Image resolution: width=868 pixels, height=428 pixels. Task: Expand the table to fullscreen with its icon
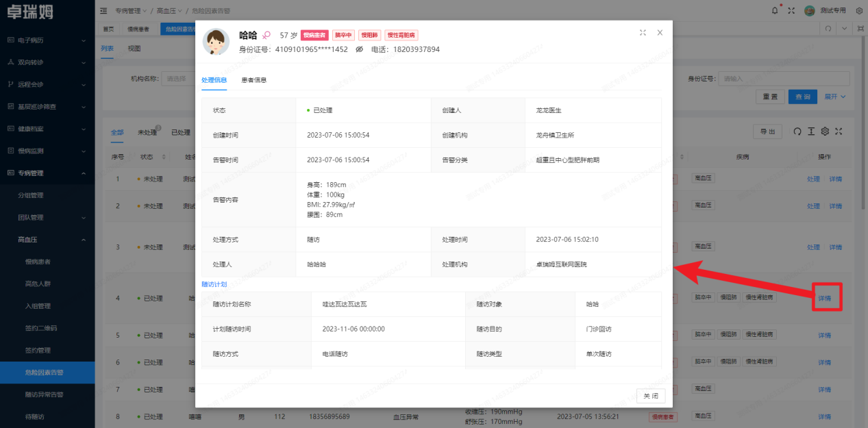pos(839,131)
